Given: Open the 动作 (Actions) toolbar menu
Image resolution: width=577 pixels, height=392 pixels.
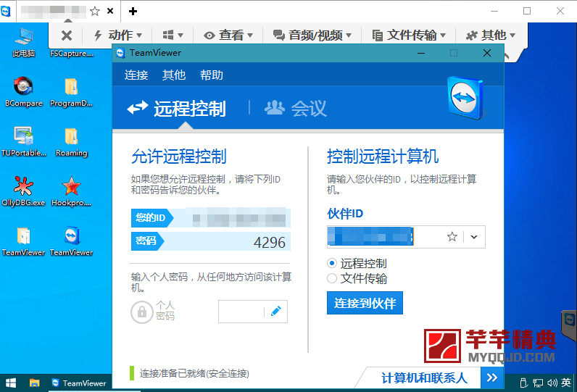Looking at the screenshot, I should coord(118,36).
